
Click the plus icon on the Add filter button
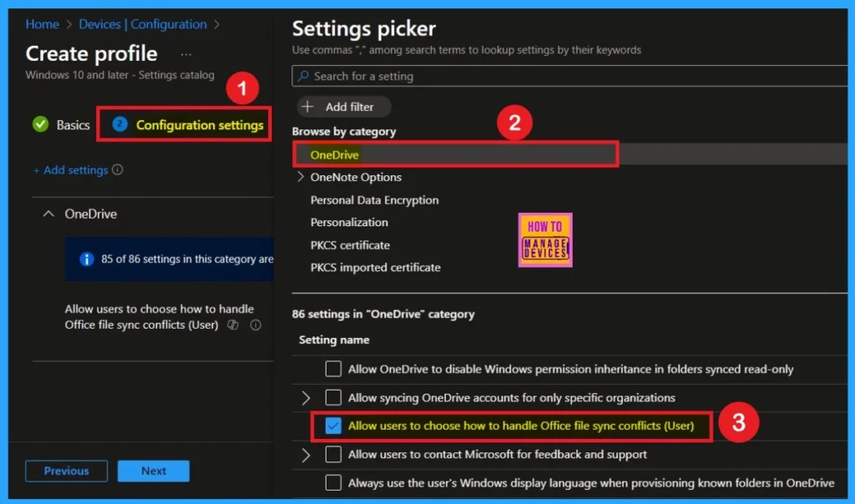[x=307, y=106]
